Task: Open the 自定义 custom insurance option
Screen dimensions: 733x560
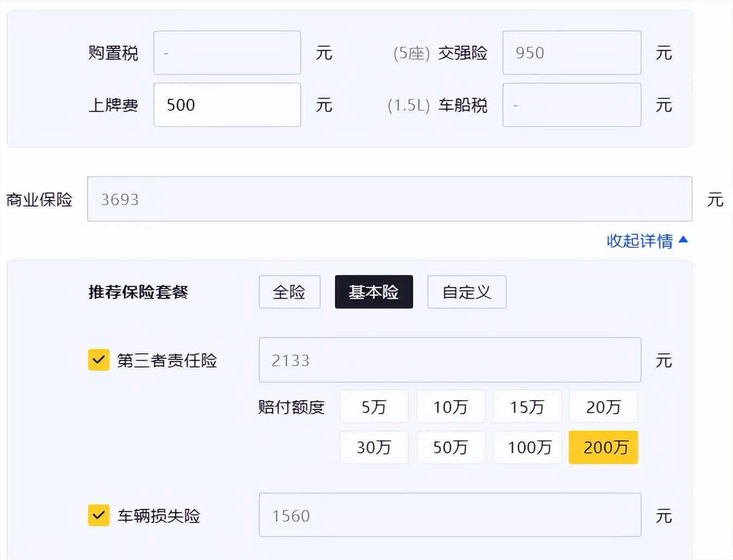Action: point(467,292)
